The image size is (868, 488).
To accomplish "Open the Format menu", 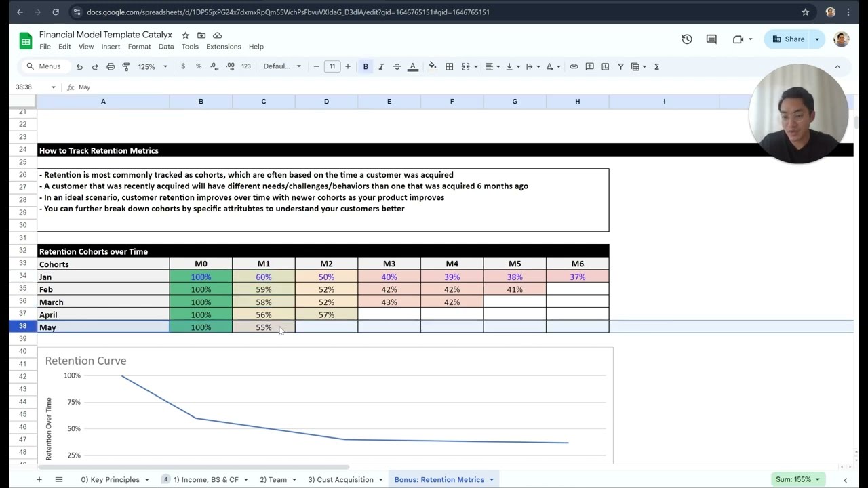I will click(139, 47).
